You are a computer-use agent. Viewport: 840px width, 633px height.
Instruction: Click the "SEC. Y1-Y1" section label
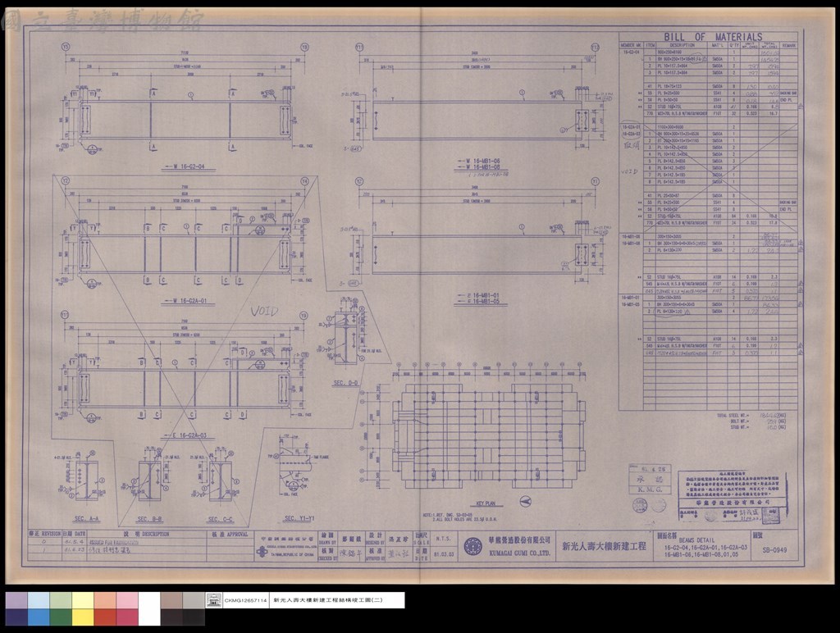(299, 518)
